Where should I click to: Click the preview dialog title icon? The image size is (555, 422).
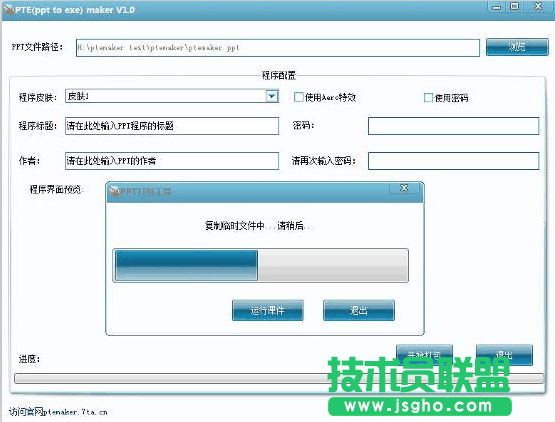(x=114, y=191)
